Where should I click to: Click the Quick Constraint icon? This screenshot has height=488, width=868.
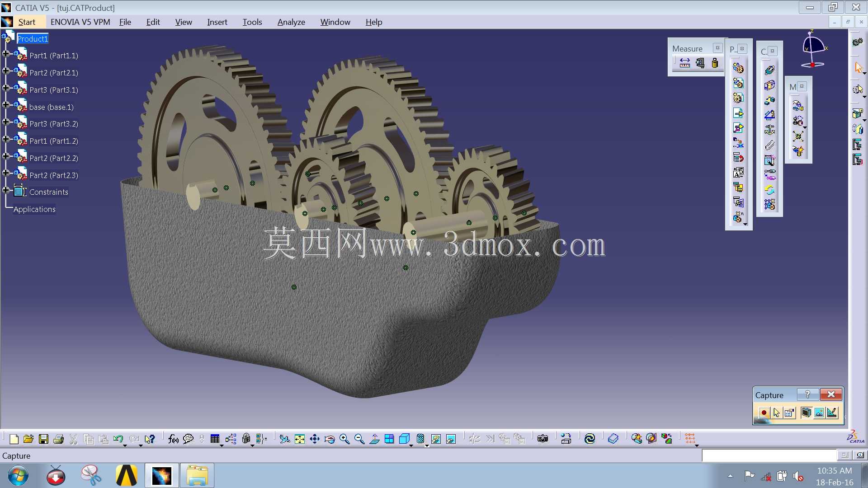769,160
